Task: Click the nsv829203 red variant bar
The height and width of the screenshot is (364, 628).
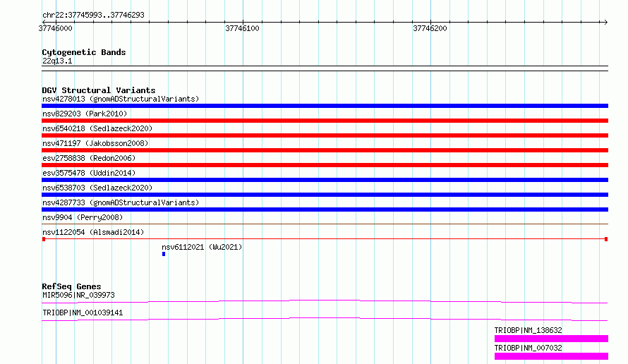Action: point(325,121)
